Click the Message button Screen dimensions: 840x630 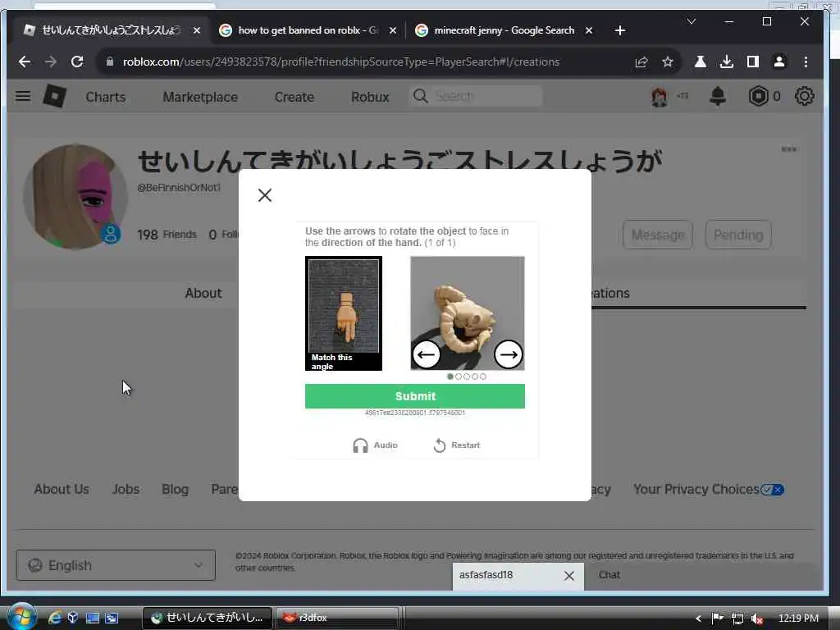click(x=657, y=235)
